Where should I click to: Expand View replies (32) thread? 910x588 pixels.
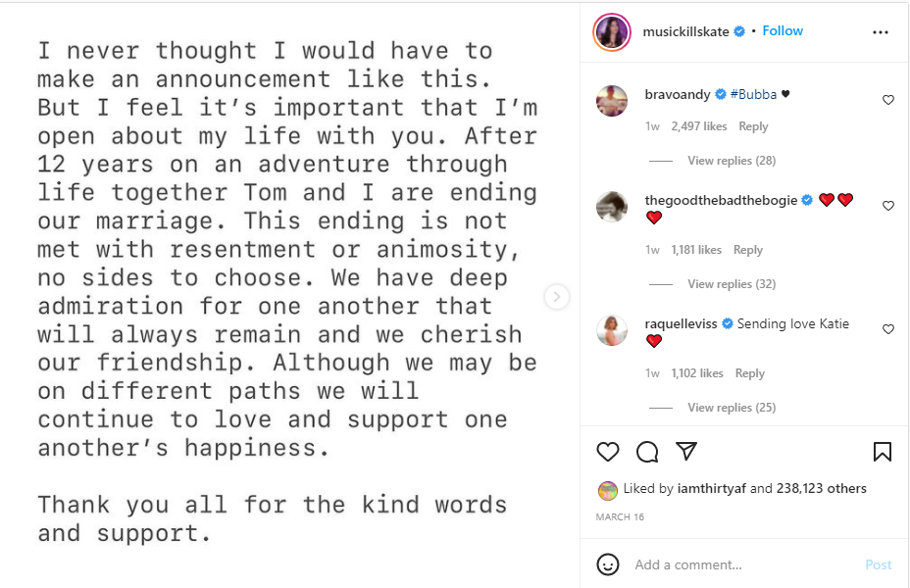(732, 284)
